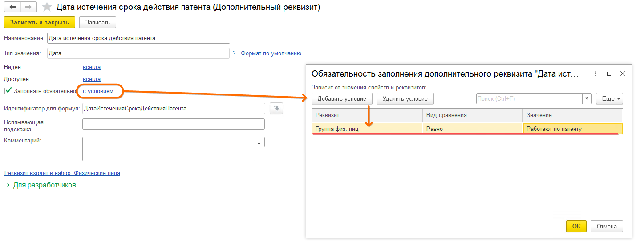Select the Группа физ. лиц cell

coord(367,129)
